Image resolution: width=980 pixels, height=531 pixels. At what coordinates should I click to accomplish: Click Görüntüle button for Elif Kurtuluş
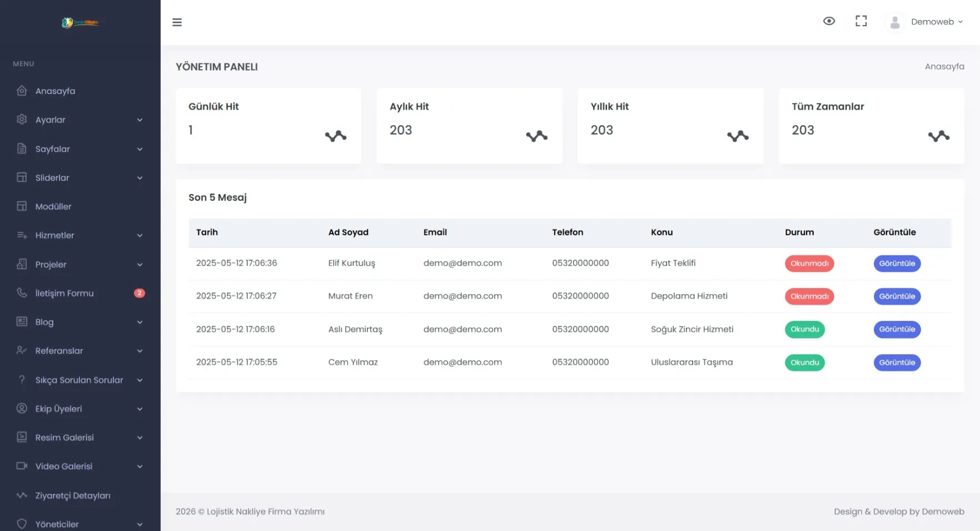897,264
